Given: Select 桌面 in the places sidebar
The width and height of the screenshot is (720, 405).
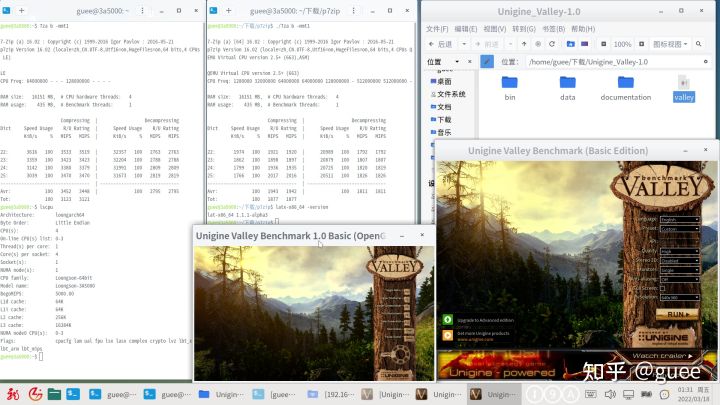Looking at the screenshot, I should tap(441, 81).
